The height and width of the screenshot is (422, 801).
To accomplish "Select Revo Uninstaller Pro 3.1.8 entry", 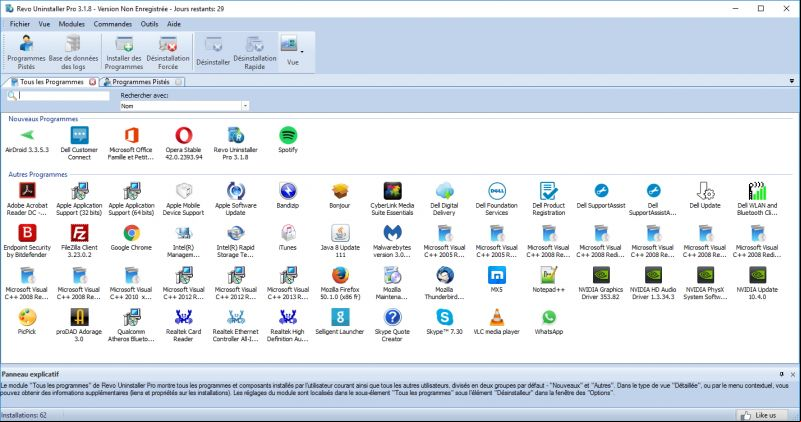I will coord(235,144).
